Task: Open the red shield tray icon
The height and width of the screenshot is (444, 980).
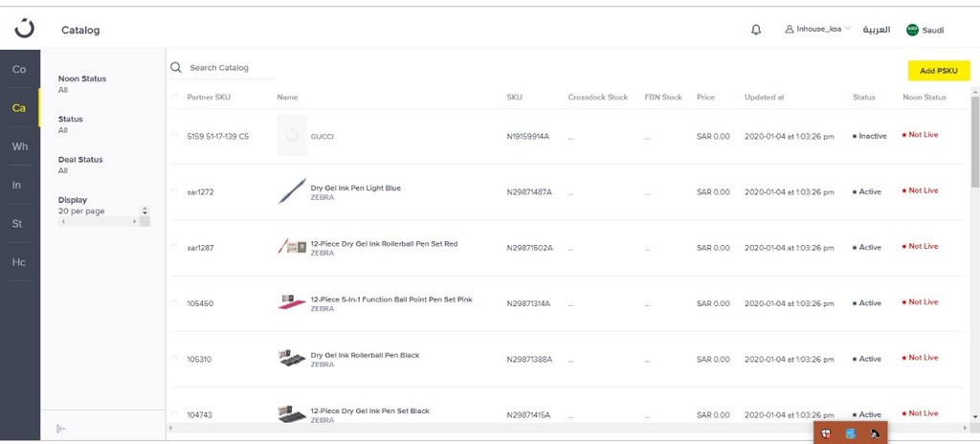Action: (826, 433)
